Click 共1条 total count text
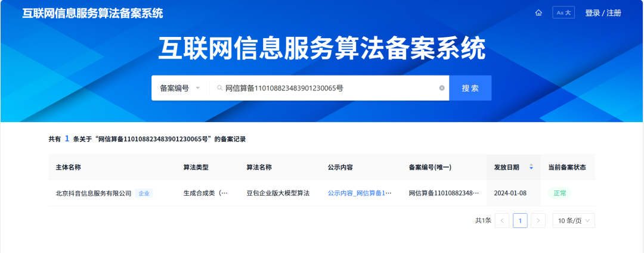This screenshot has height=253, width=644. [484, 221]
